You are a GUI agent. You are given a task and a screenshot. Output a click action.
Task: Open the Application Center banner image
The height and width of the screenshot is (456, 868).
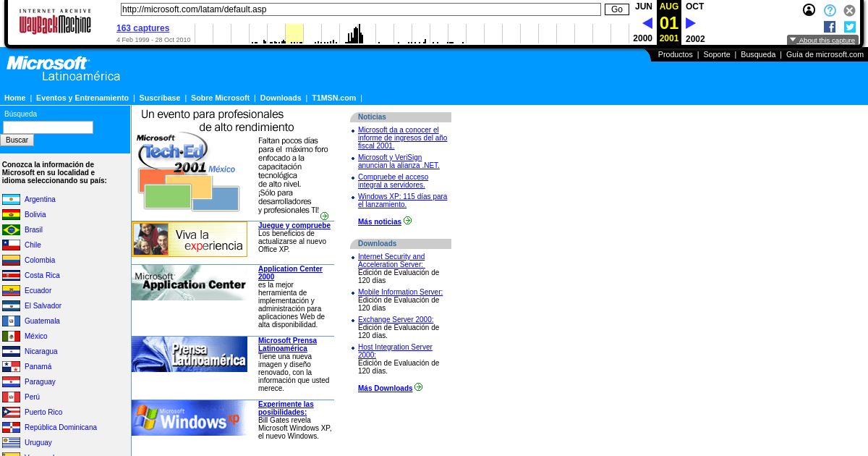pos(190,282)
